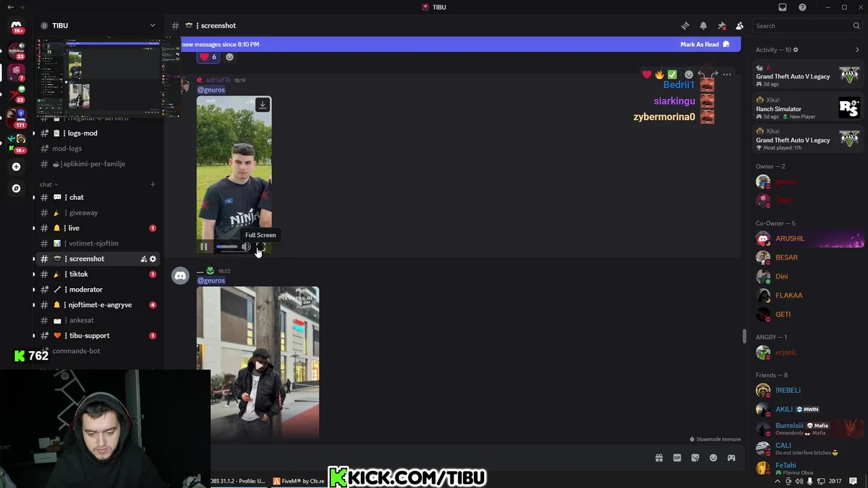This screenshot has width=868, height=488.
Task: Play the second video attachment
Action: (258, 365)
